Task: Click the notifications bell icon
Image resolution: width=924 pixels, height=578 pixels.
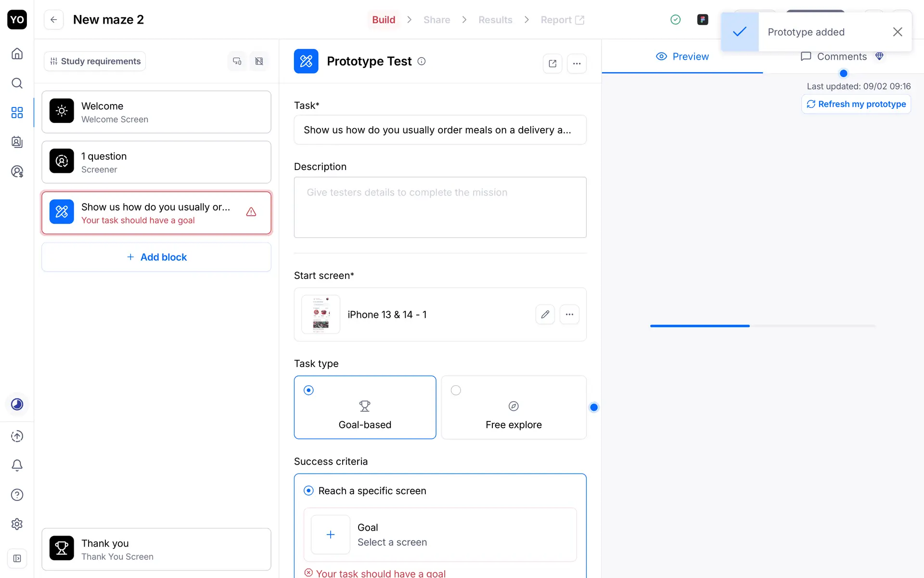Action: click(x=17, y=465)
